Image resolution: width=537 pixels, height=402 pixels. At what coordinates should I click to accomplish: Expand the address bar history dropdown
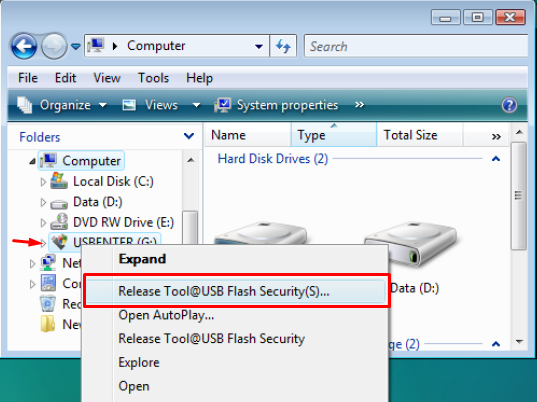259,46
